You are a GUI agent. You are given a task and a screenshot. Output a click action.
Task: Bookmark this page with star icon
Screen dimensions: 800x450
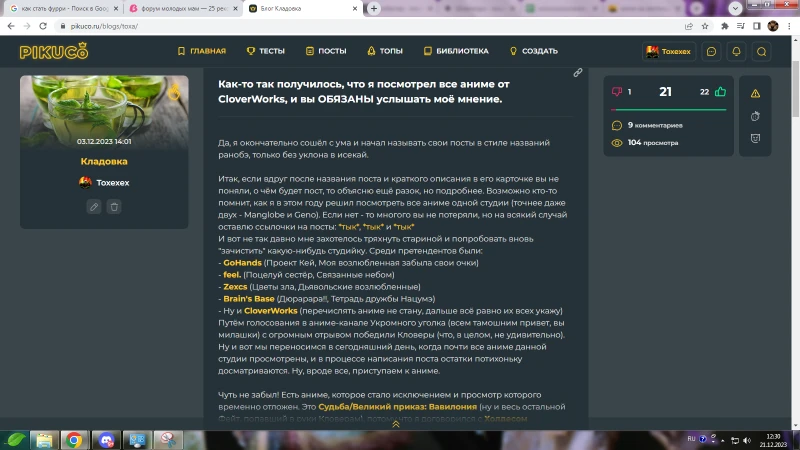pos(705,26)
